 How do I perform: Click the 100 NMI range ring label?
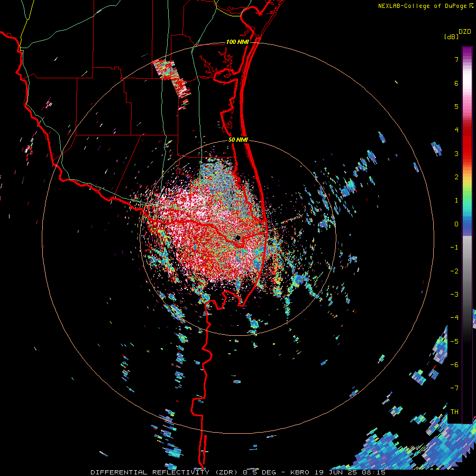tap(237, 42)
